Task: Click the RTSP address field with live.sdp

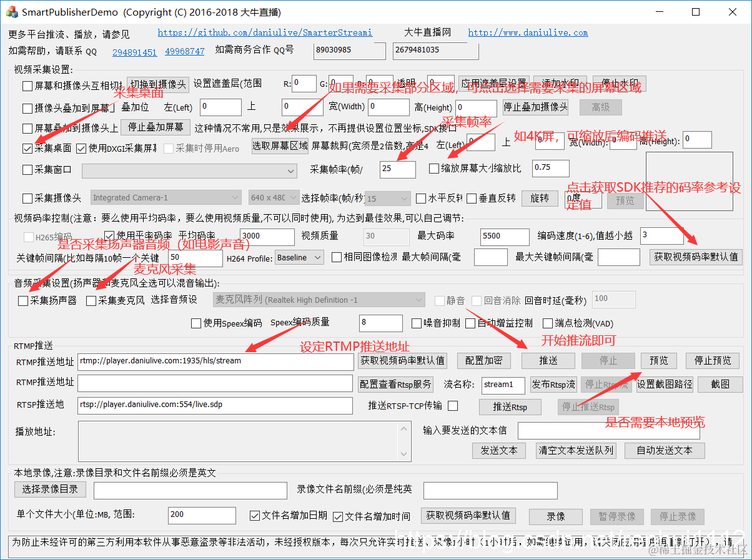Action: (x=215, y=406)
